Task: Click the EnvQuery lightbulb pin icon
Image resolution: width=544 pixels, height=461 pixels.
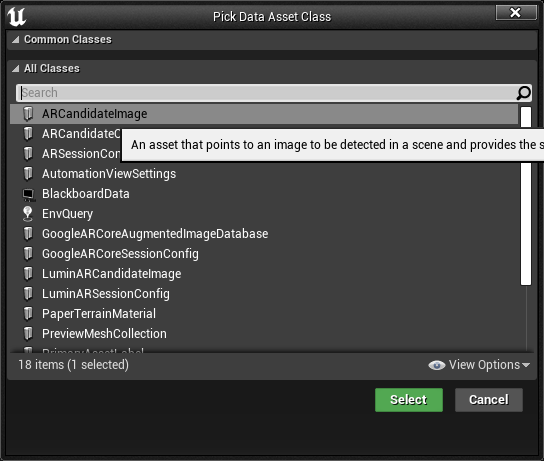Action: click(x=28, y=214)
